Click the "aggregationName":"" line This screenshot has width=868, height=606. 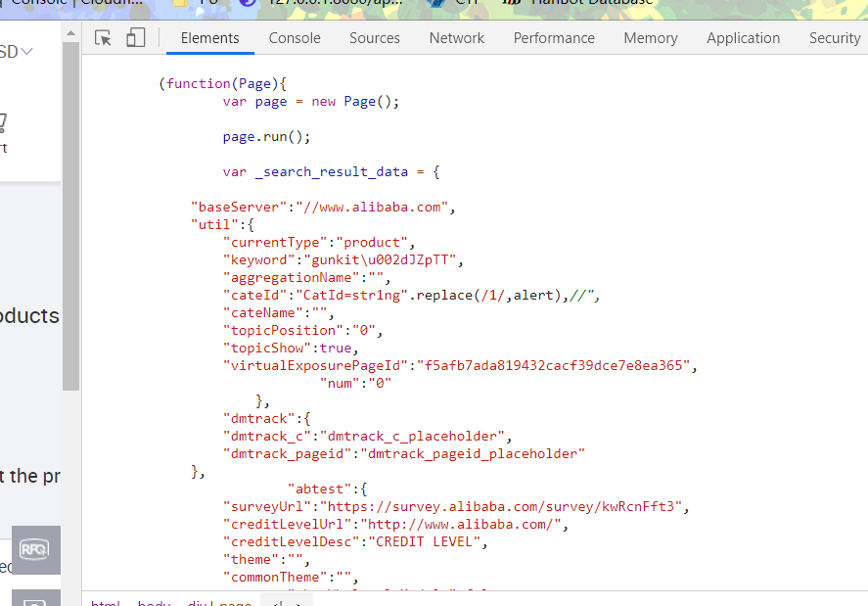coord(306,277)
